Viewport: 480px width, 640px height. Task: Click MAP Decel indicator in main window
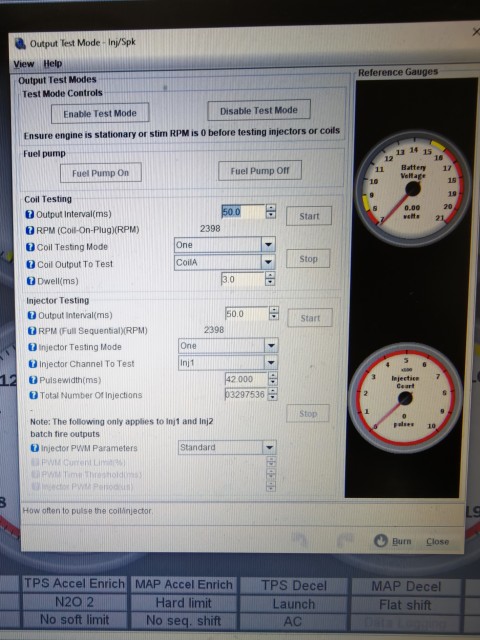click(x=406, y=587)
